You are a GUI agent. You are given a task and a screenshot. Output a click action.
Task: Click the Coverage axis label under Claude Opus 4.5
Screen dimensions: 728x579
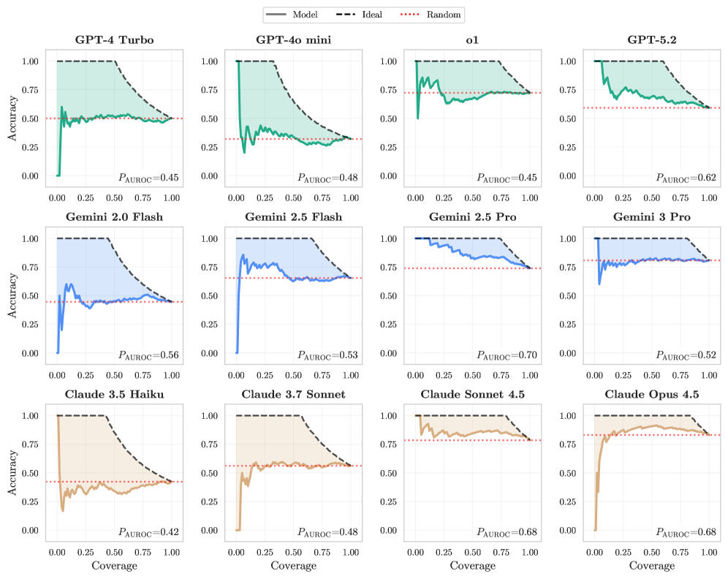point(651,566)
